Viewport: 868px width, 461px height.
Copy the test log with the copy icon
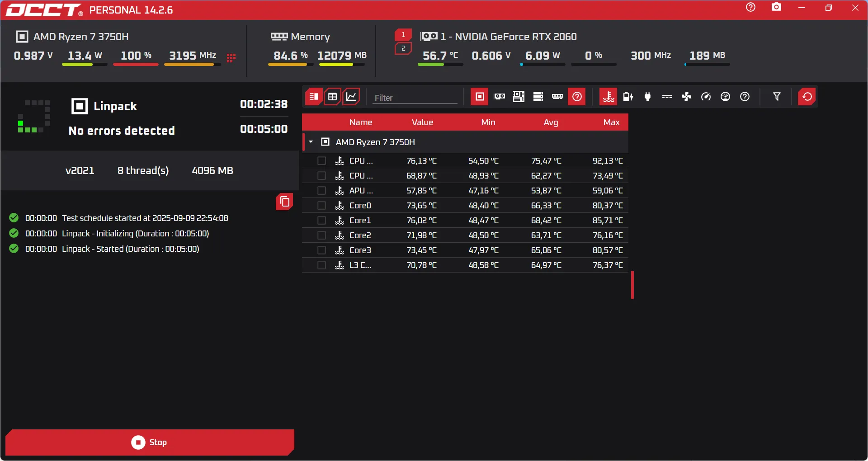click(284, 202)
